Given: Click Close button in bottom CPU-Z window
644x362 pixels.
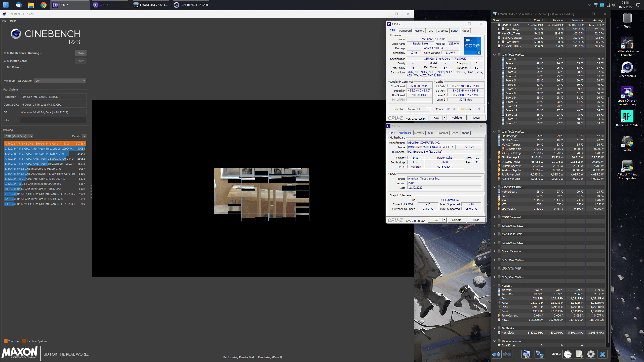Looking at the screenshot, I should (476, 220).
